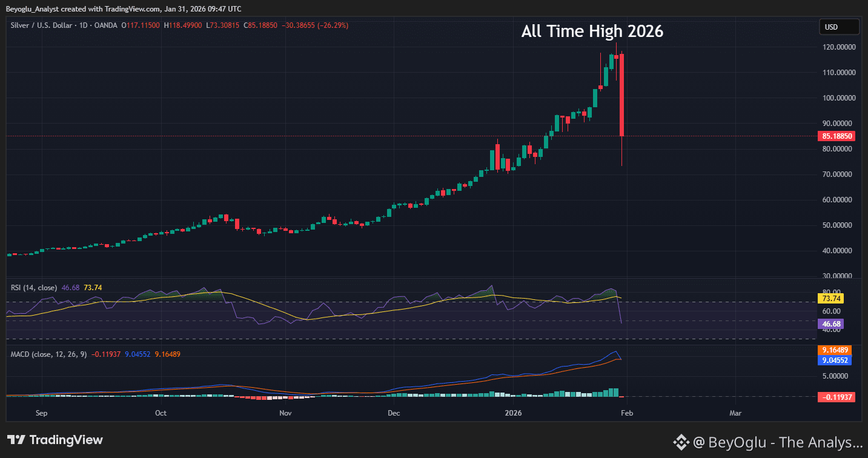This screenshot has height=458, width=868.
Task: Click the Dec label on time axis
Action: click(394, 414)
